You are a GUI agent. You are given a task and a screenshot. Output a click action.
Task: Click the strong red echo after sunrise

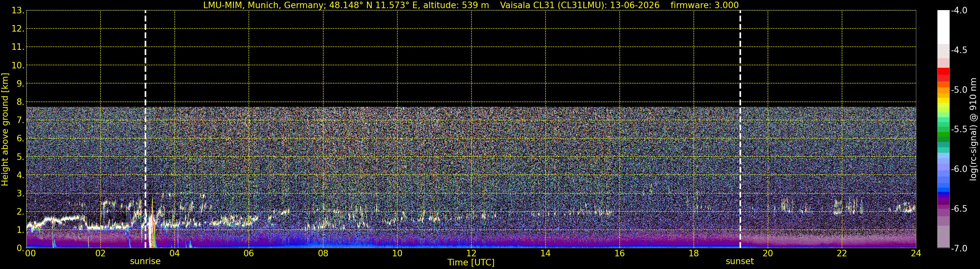pos(152,231)
